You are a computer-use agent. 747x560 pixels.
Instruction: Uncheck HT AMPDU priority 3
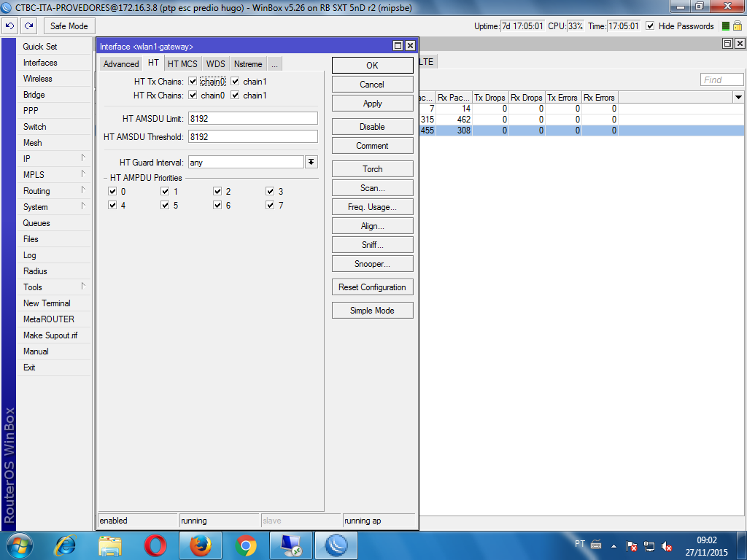click(x=270, y=192)
